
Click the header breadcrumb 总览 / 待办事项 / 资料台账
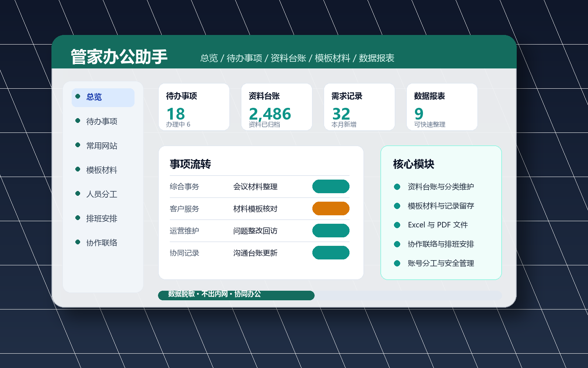click(253, 58)
